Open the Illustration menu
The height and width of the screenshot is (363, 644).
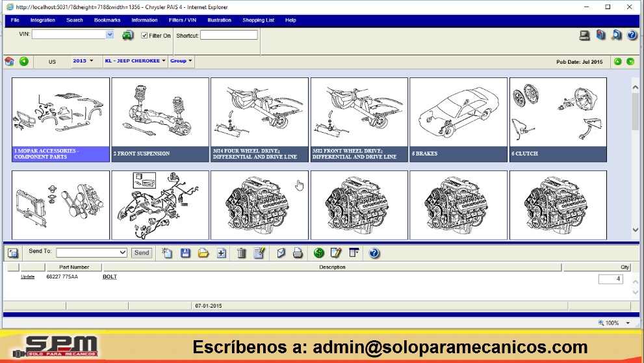(219, 20)
